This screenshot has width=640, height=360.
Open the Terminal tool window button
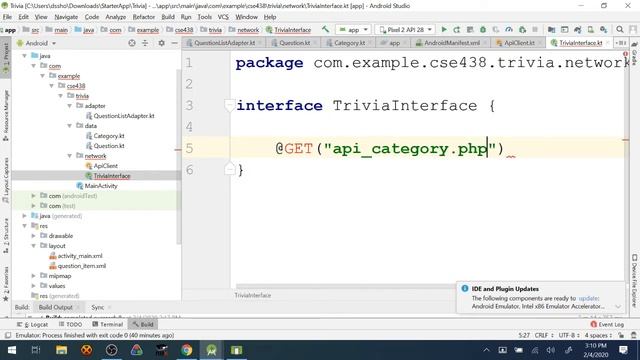(x=108, y=324)
